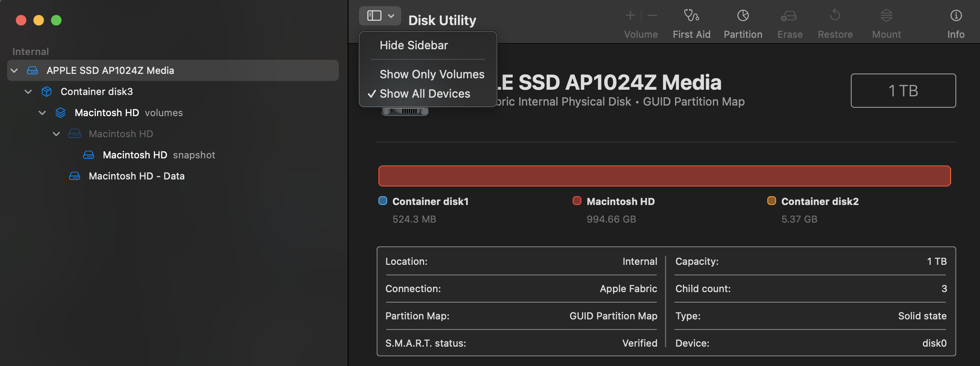Screen dimensions: 980x366
Task: Collapse the Macintosh HD volumes group
Action: pyautogui.click(x=43, y=113)
